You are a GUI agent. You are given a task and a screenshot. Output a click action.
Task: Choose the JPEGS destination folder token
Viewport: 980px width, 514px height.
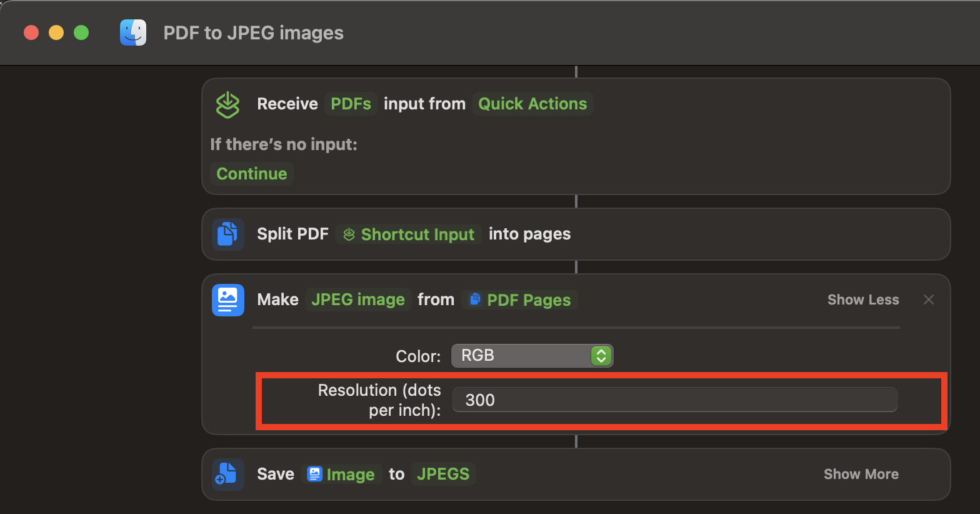pyautogui.click(x=443, y=474)
